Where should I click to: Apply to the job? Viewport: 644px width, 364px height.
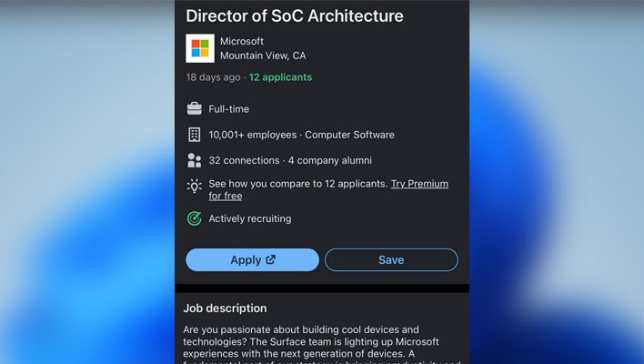click(x=252, y=259)
